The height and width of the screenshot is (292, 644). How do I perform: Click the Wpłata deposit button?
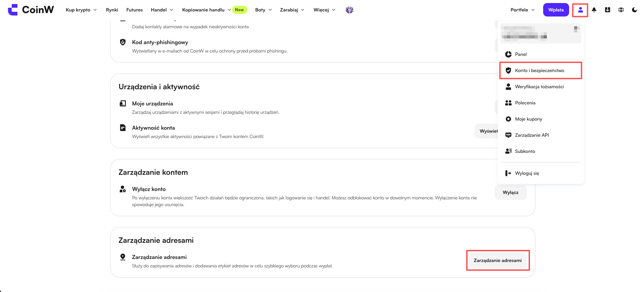point(556,10)
